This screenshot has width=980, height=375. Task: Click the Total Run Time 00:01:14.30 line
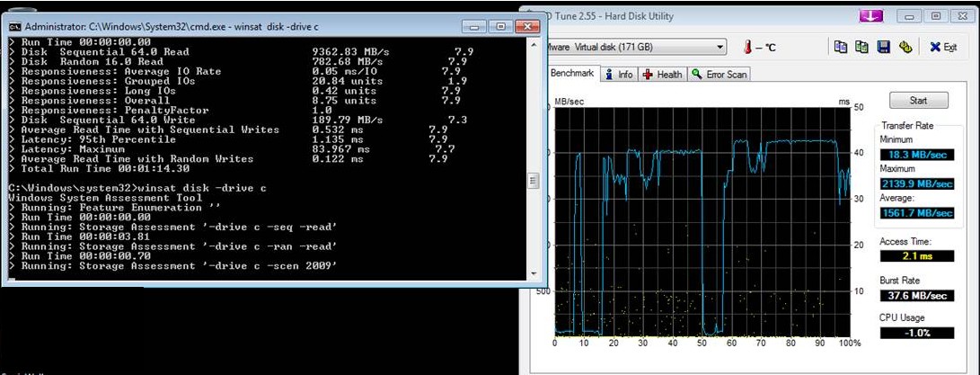click(x=100, y=169)
